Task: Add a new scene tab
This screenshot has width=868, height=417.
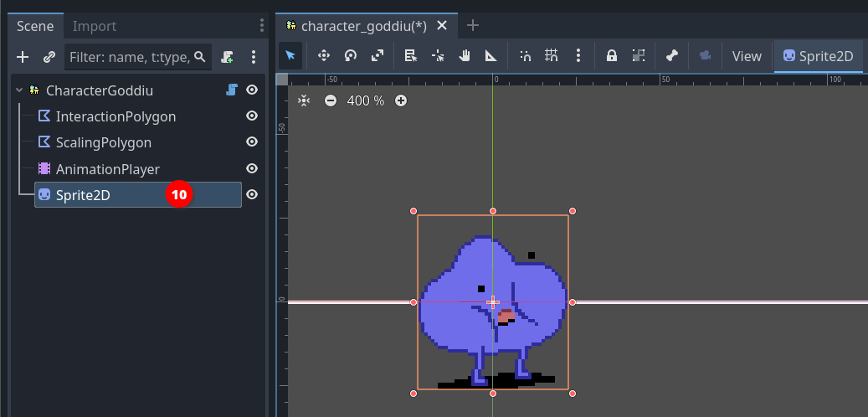Action: pyautogui.click(x=473, y=25)
